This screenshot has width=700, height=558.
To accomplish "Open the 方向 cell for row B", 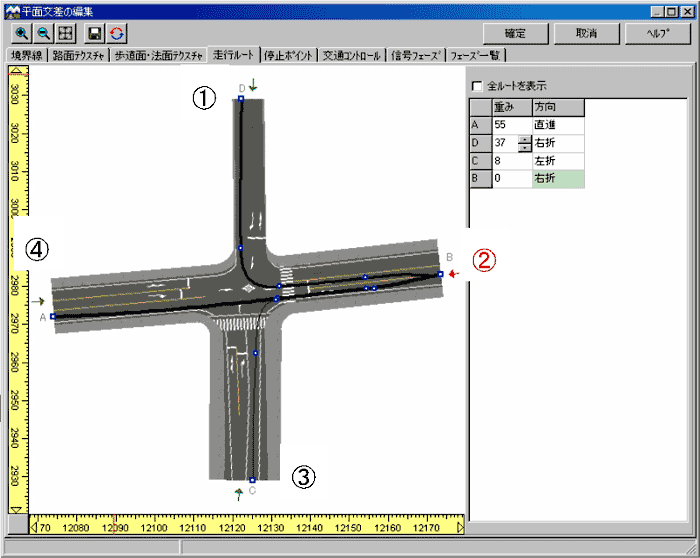I will (x=558, y=179).
